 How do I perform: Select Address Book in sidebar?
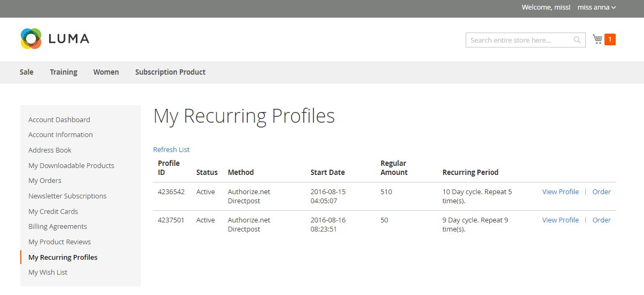tap(50, 150)
